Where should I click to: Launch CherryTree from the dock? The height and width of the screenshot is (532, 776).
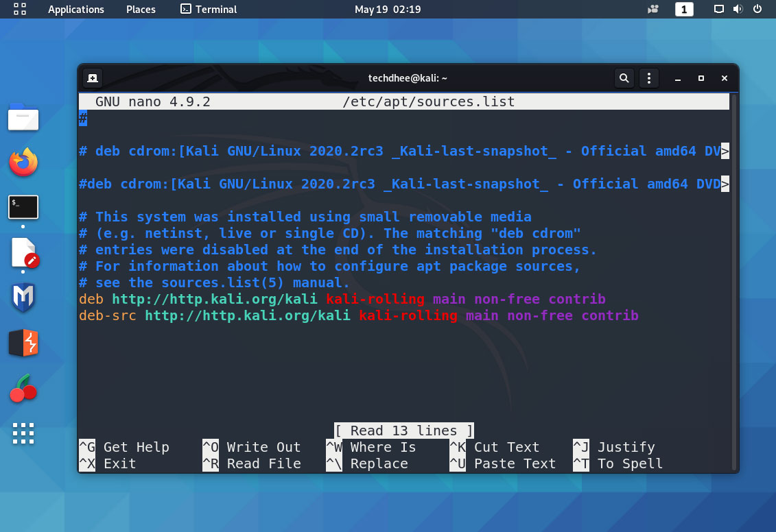click(23, 389)
